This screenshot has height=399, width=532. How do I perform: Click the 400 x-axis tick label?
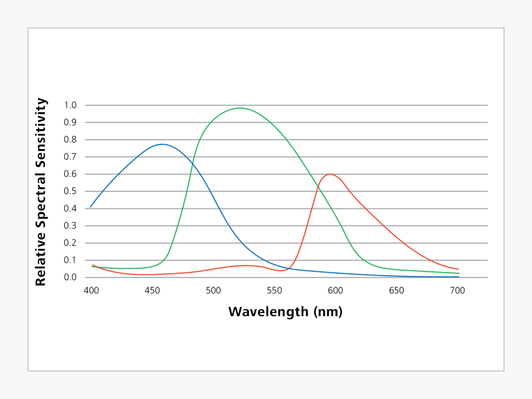click(x=91, y=290)
